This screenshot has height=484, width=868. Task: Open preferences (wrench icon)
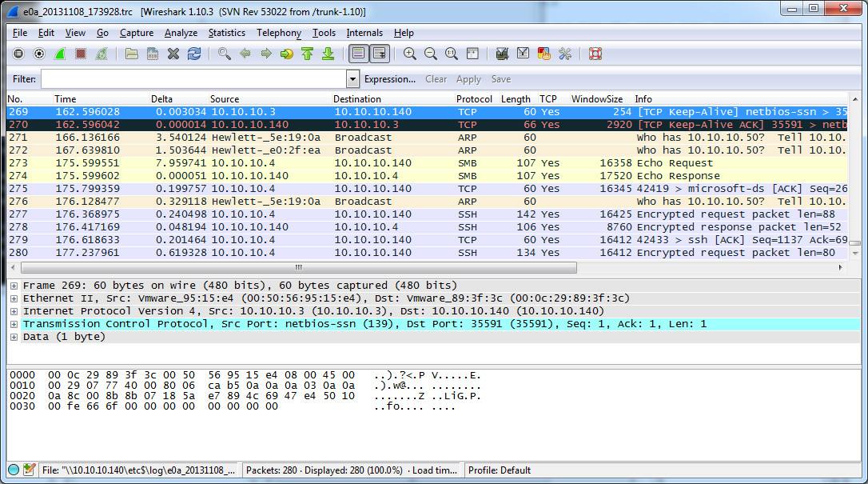tap(565, 54)
